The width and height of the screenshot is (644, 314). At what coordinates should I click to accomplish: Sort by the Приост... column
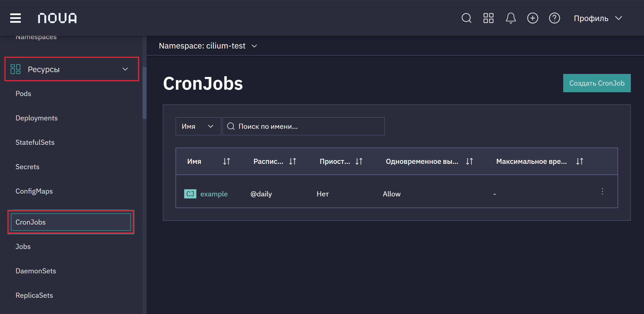tap(359, 161)
